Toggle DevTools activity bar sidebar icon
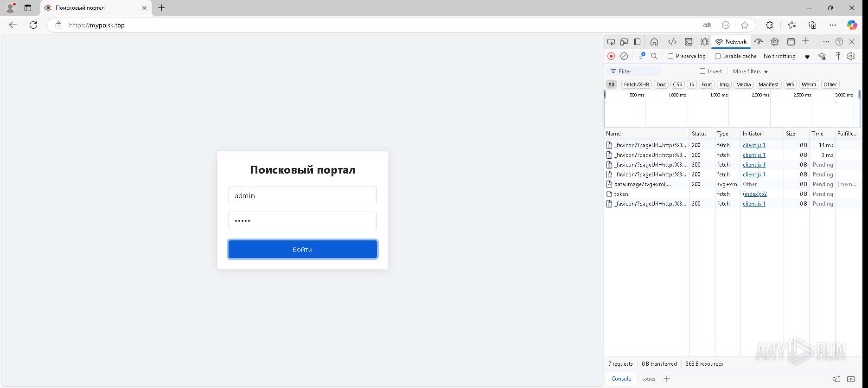 [x=637, y=42]
